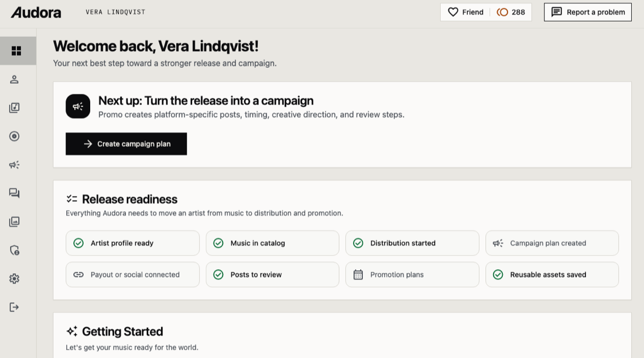Click the Create campaign plan button
The image size is (644, 358).
(x=126, y=144)
